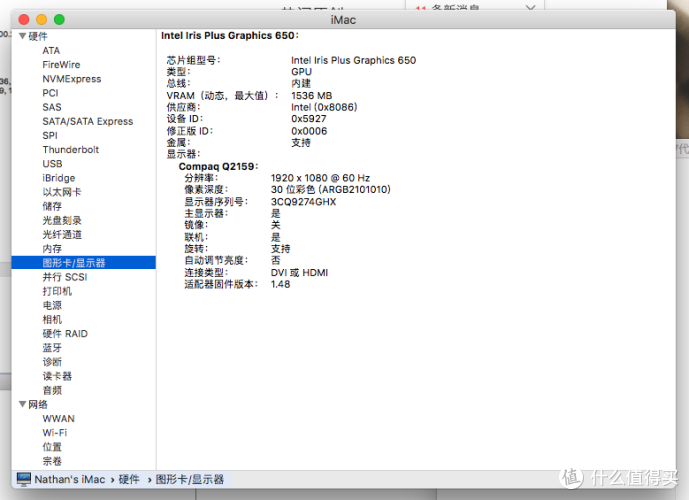Select Wi-Fi under 网络

click(54, 433)
